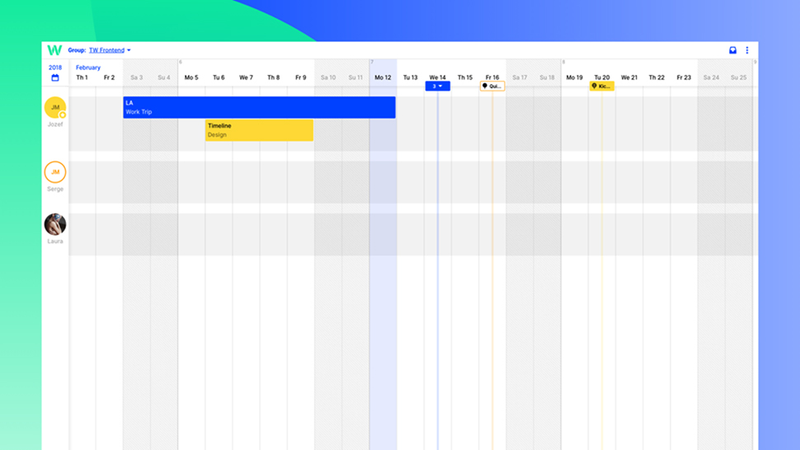This screenshot has width=800, height=450.
Task: Select the Su 18 weekend header
Action: 547,78
